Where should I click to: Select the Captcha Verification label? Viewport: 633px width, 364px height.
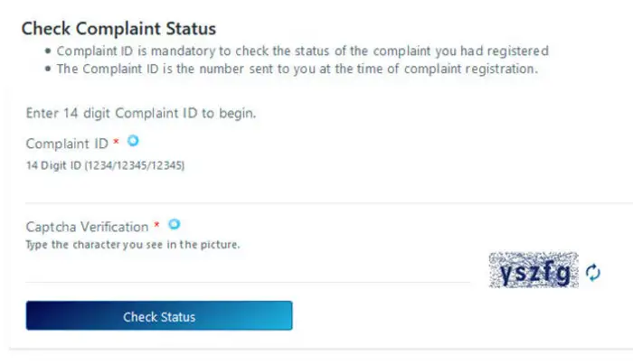(87, 226)
